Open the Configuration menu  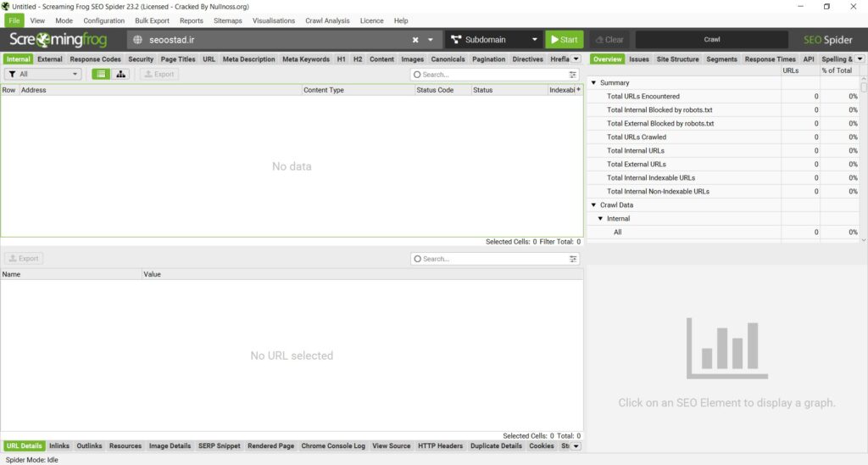[104, 20]
